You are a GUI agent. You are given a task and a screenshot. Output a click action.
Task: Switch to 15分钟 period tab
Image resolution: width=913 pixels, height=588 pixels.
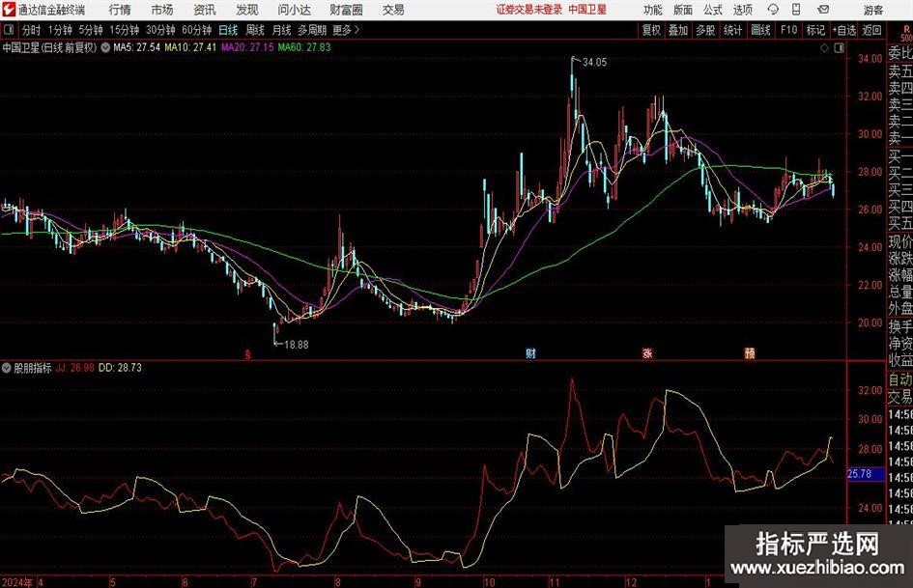click(125, 30)
